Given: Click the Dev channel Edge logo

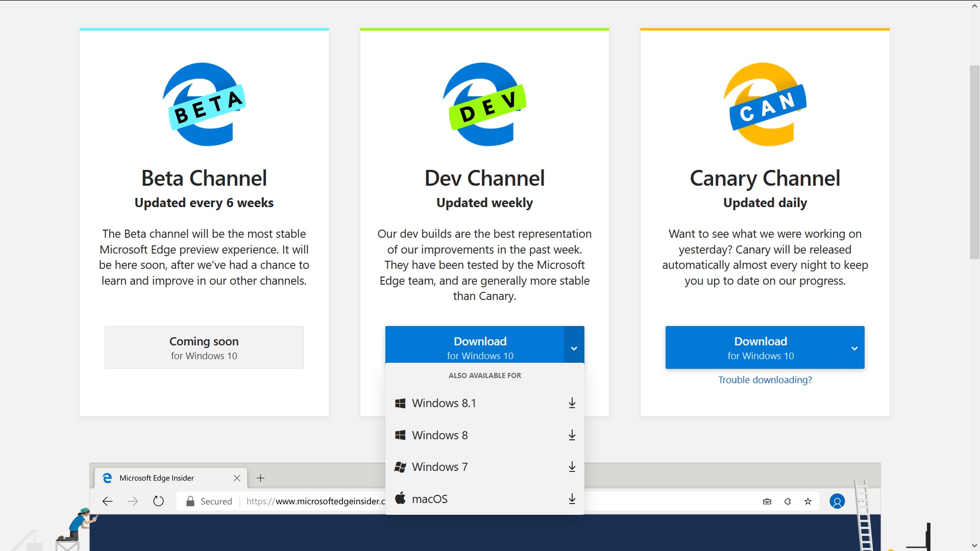Looking at the screenshot, I should tap(484, 104).
